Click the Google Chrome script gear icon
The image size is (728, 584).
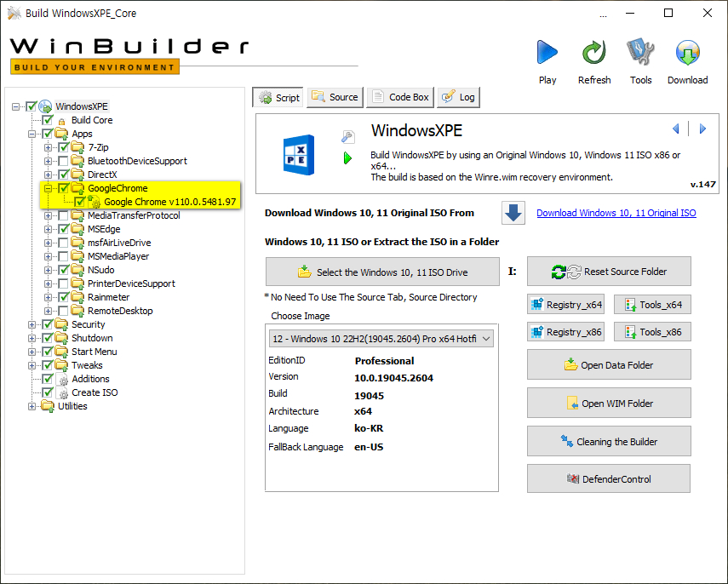pos(95,202)
